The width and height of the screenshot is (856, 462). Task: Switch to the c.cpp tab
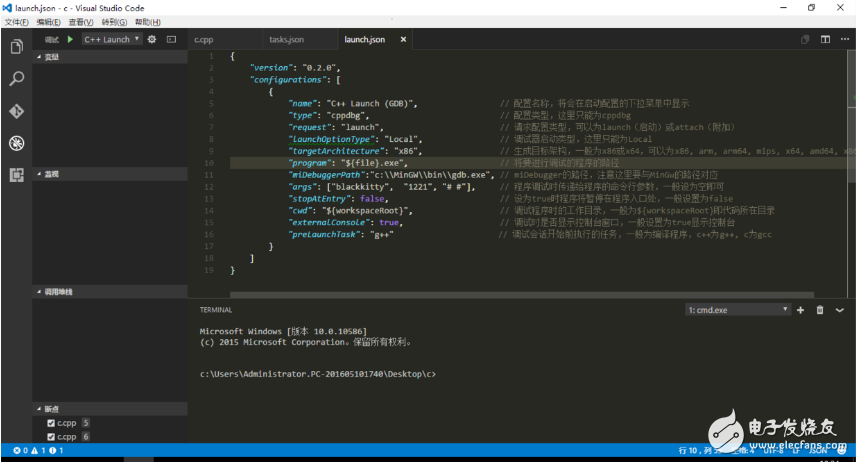point(225,39)
